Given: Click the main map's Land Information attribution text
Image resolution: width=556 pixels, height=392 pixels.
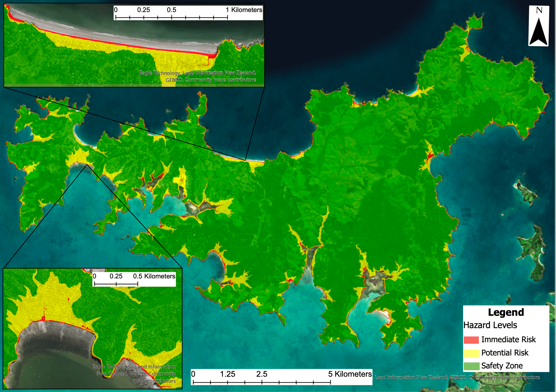Looking at the screenshot, I should pos(457,378).
